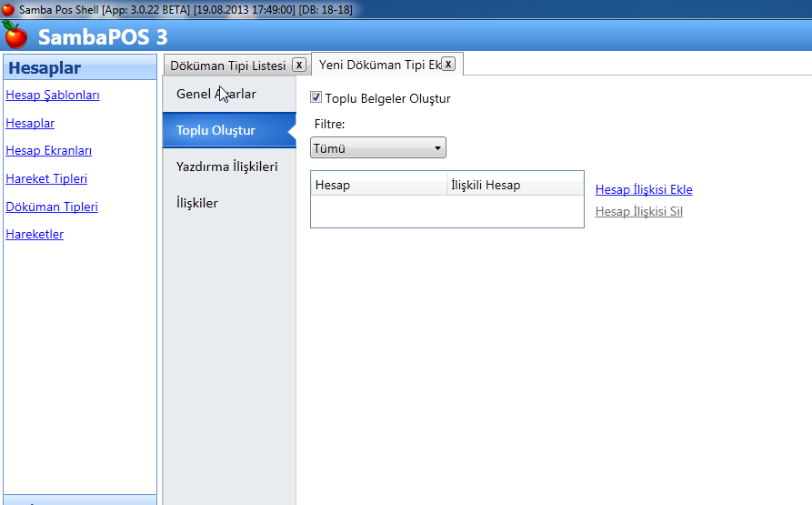This screenshot has height=505, width=812.
Task: Open the Yazdırma İlişkileri section
Action: [x=226, y=167]
